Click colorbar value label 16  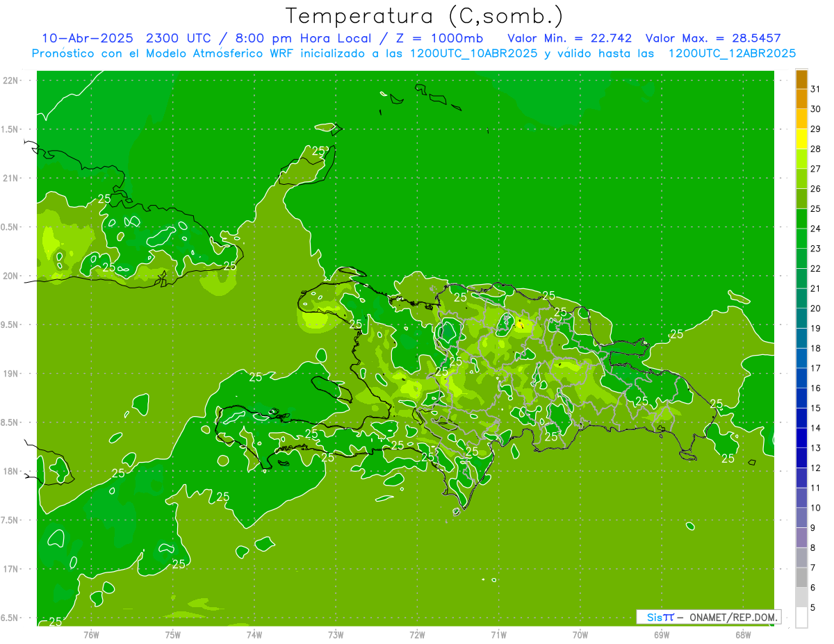click(815, 388)
